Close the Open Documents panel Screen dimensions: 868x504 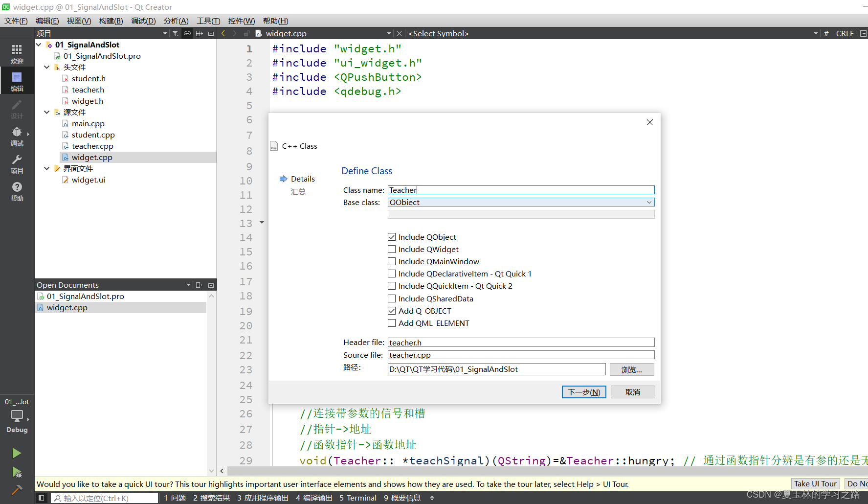[211, 285]
